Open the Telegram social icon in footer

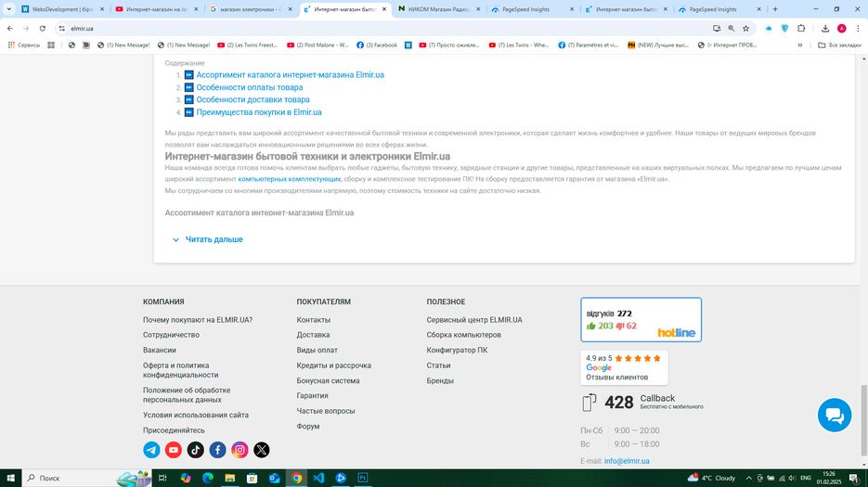click(151, 450)
